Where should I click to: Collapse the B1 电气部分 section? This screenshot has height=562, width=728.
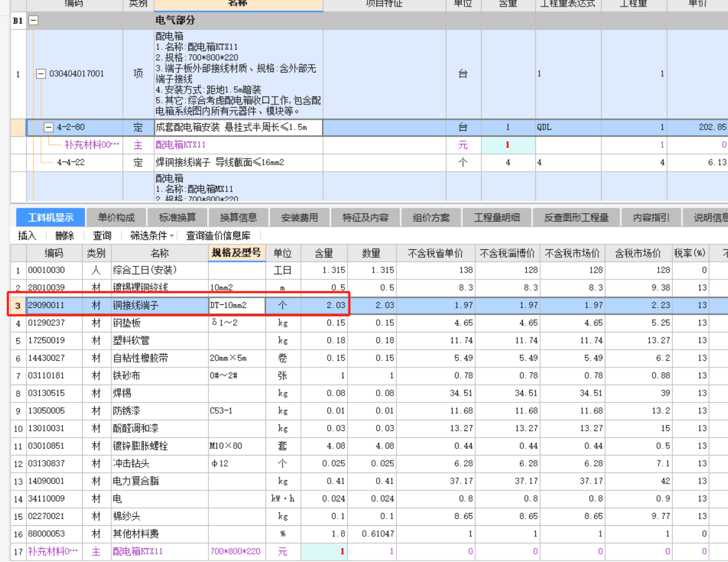pos(33,20)
